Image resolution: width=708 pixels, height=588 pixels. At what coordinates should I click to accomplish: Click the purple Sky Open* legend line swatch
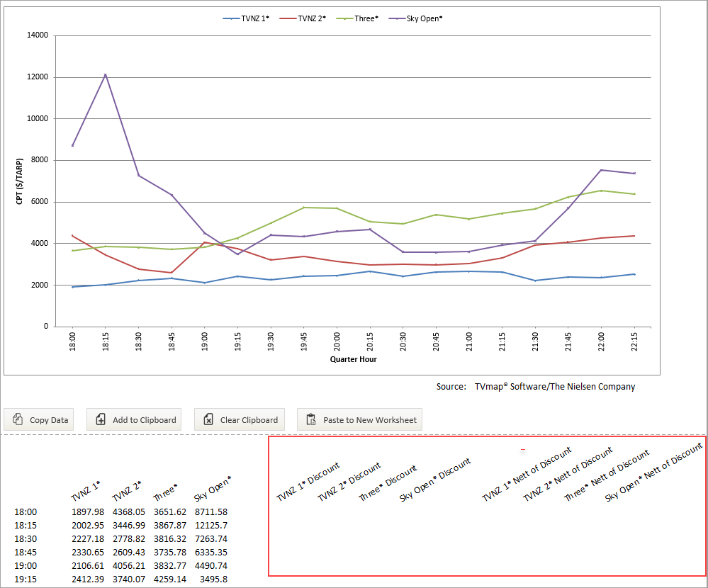point(397,18)
